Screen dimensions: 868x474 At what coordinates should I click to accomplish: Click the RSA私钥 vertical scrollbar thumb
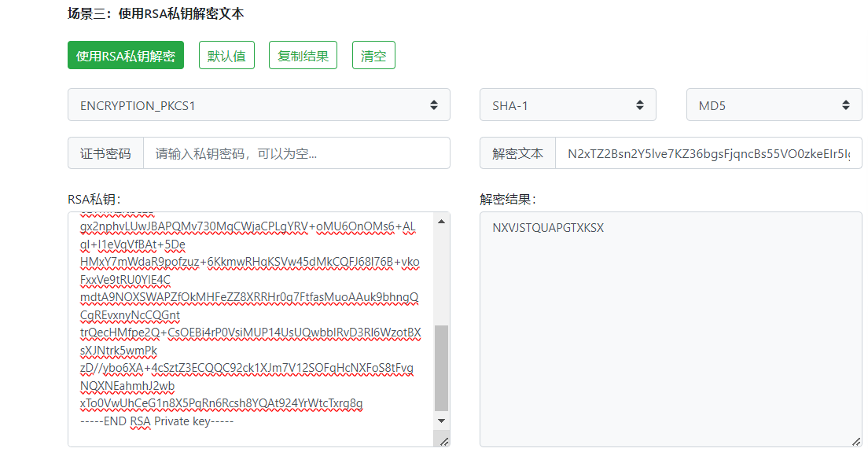click(x=441, y=368)
